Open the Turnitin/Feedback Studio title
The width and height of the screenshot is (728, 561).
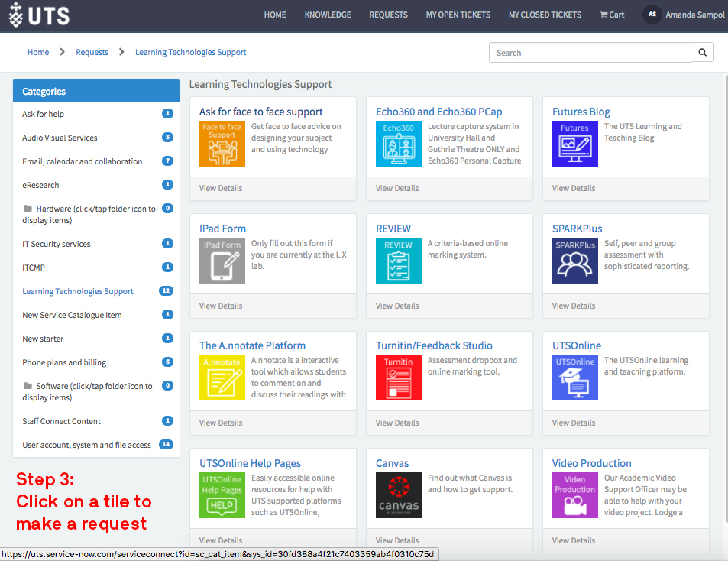click(x=434, y=346)
